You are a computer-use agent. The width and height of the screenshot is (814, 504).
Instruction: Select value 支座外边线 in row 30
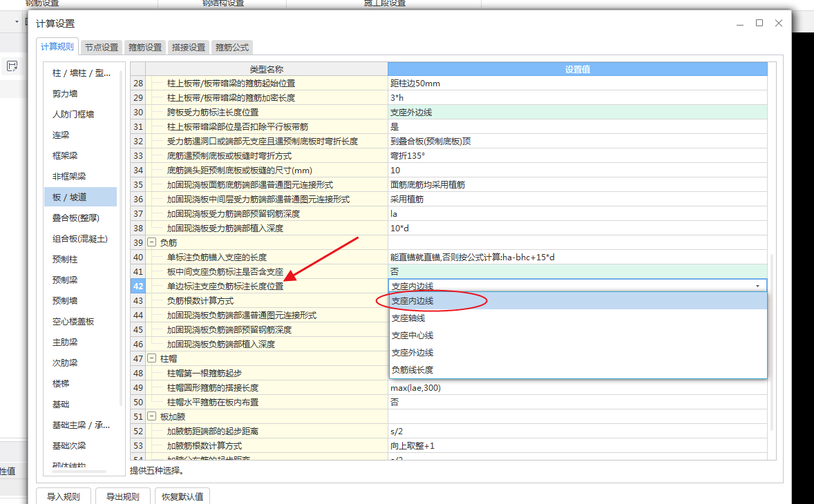pyautogui.click(x=577, y=112)
